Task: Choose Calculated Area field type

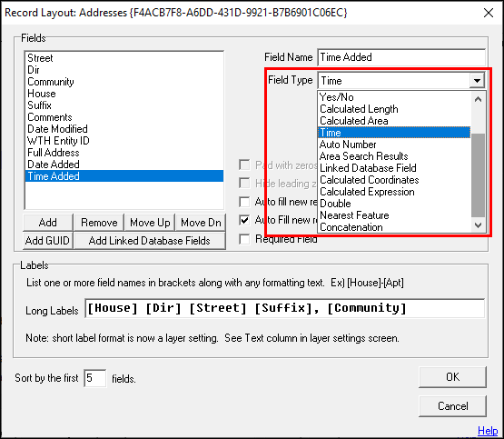Action: 394,121
